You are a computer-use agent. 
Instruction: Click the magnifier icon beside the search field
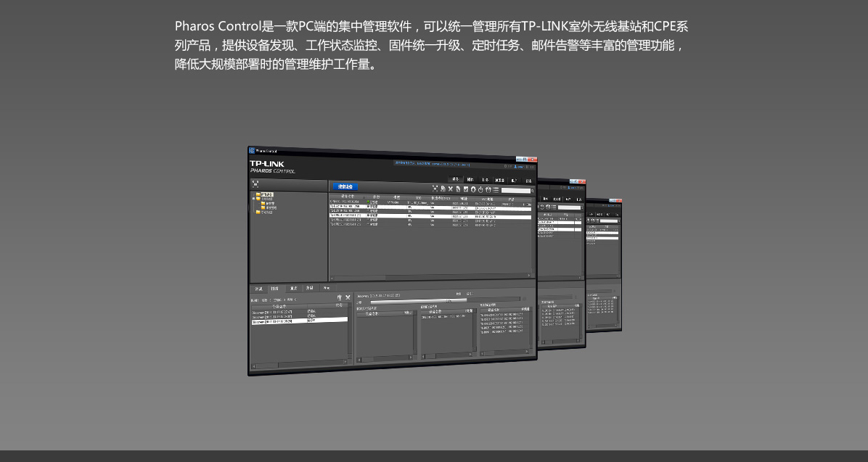533,191
